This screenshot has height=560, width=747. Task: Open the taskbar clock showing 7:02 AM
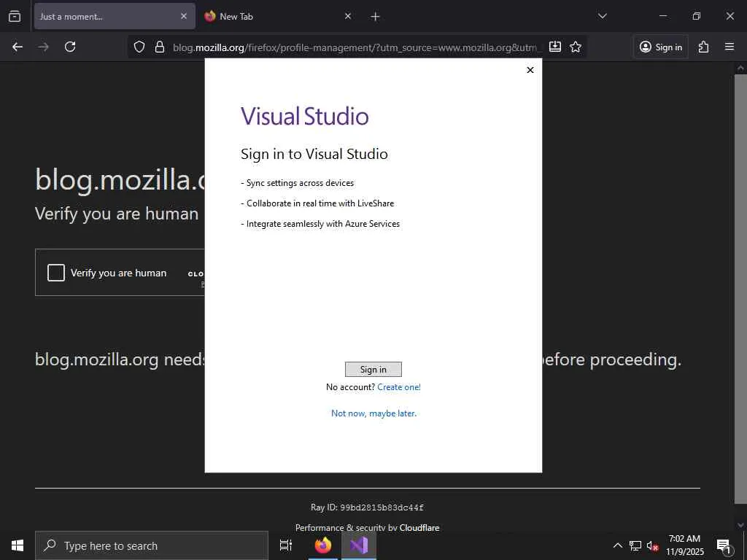click(684, 545)
